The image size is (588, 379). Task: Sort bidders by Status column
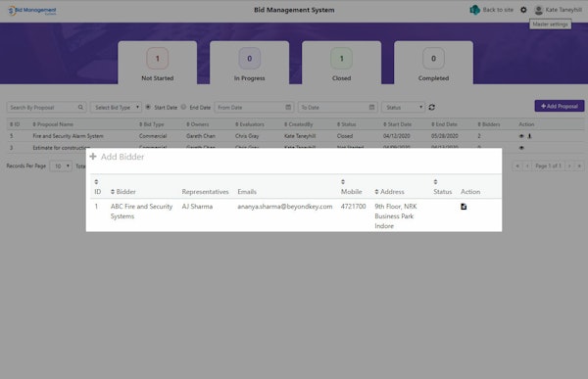(x=435, y=182)
